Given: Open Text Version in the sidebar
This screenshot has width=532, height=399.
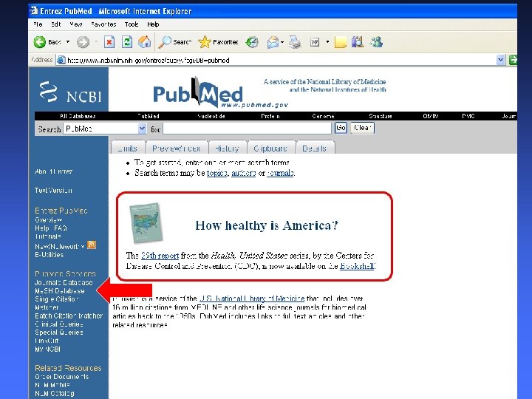Looking at the screenshot, I should point(53,191).
